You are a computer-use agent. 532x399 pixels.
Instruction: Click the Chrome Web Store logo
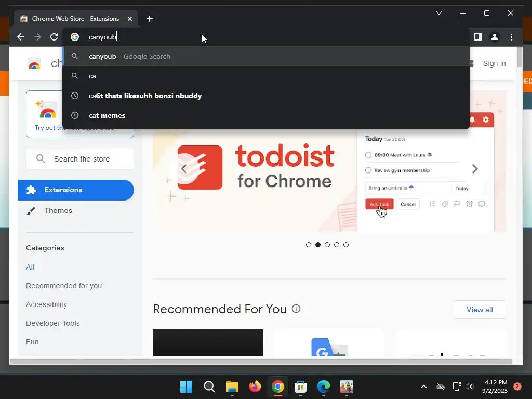(34, 64)
